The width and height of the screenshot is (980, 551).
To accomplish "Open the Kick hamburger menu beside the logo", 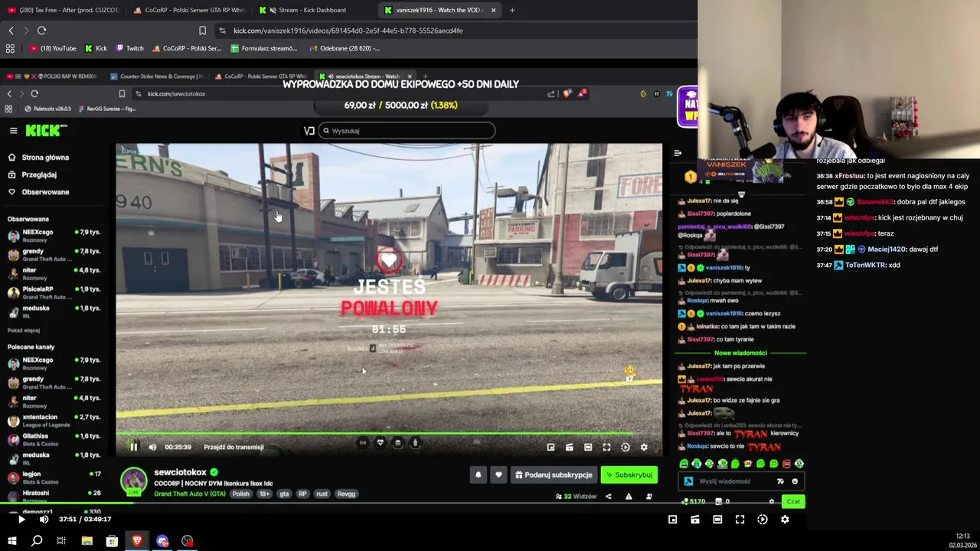I will click(13, 131).
